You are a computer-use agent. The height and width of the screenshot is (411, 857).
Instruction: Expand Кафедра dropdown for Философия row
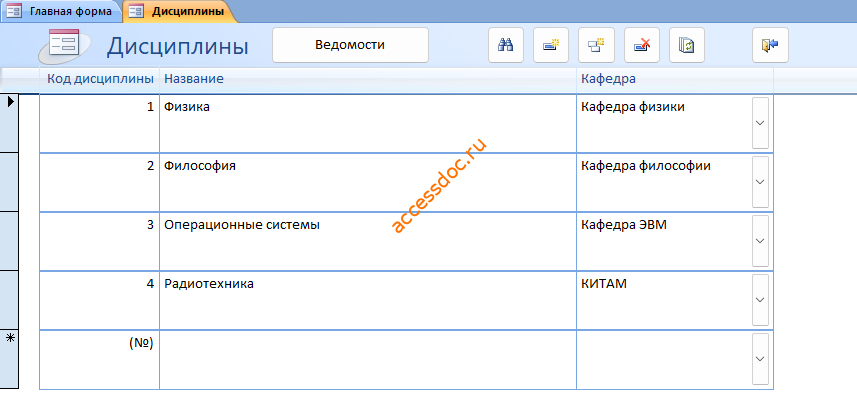tap(760, 182)
